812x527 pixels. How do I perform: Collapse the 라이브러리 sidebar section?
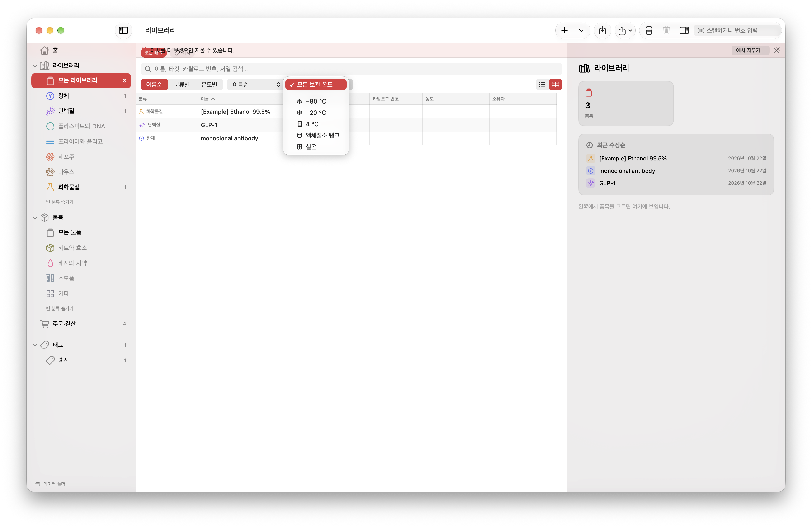[35, 66]
